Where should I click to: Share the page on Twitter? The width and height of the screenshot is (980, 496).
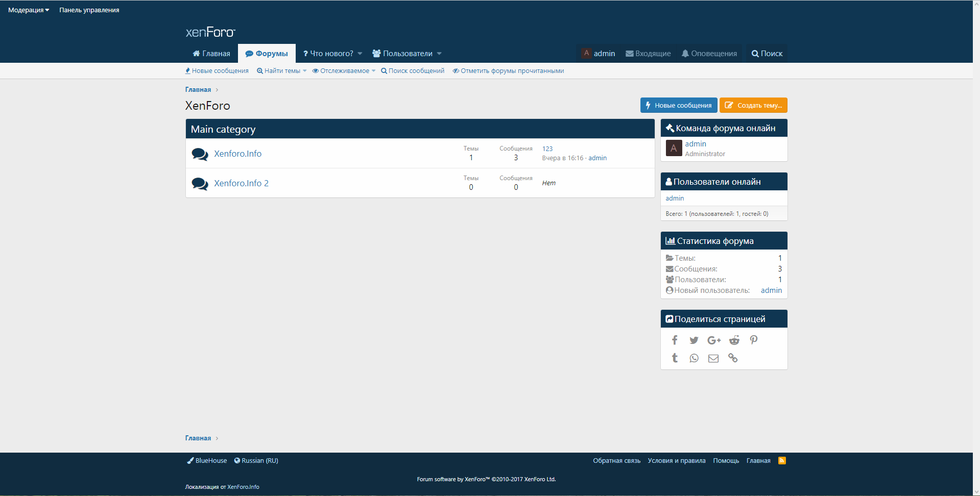(694, 340)
